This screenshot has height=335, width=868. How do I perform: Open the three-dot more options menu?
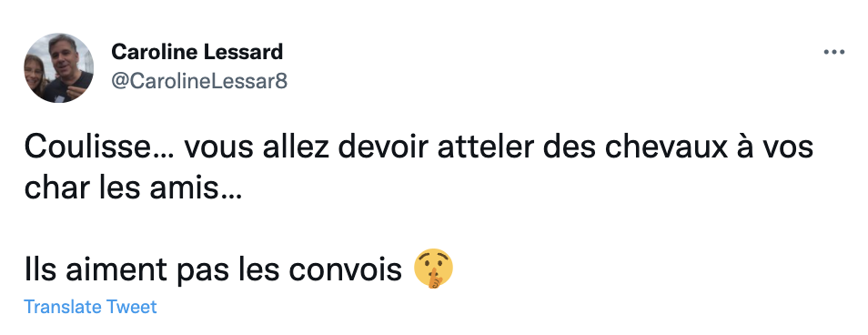click(833, 53)
